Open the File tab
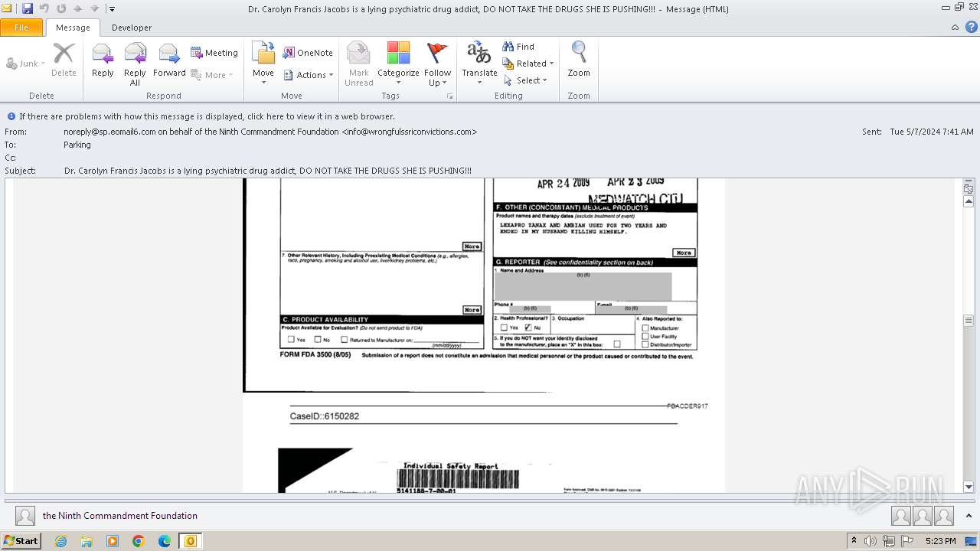This screenshot has height=551, width=980. click(21, 28)
